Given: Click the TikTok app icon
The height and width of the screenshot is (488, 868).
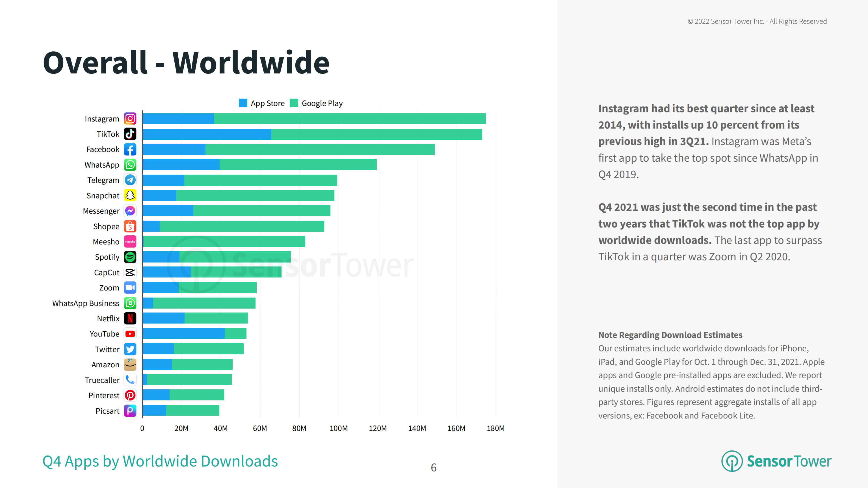Looking at the screenshot, I should click(130, 134).
